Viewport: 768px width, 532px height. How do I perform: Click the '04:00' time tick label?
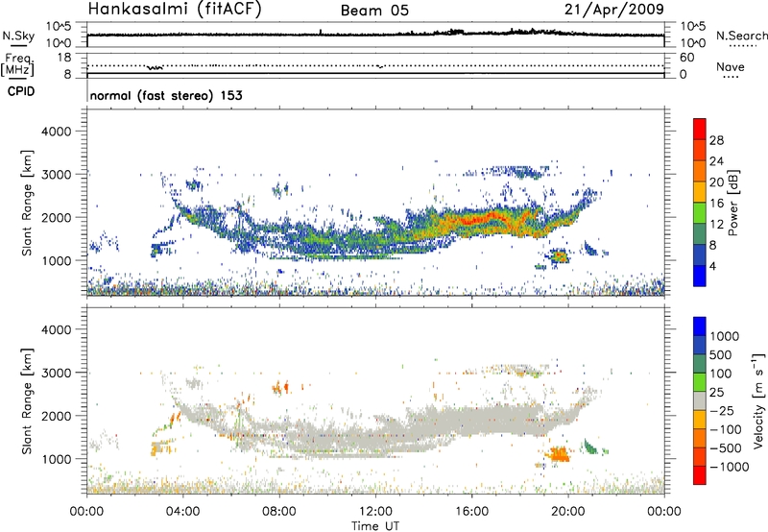coord(182,512)
